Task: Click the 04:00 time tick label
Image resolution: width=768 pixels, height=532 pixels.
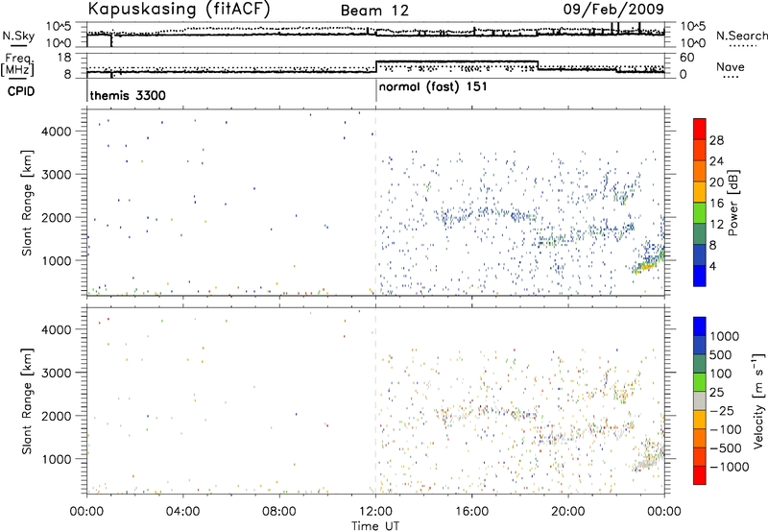Action: [183, 512]
